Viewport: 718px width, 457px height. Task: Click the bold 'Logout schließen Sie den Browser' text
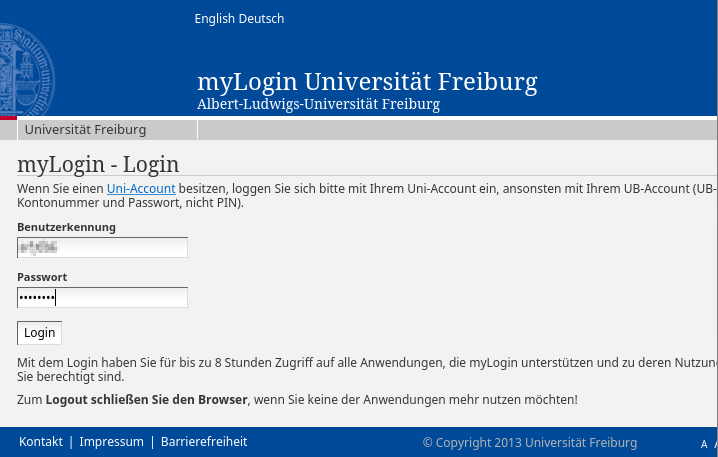coord(146,400)
